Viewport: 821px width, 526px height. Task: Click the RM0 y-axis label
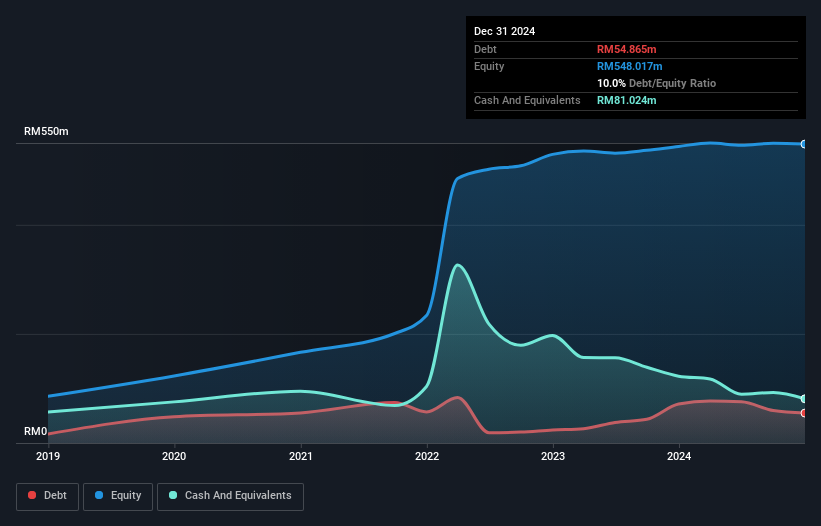(x=36, y=432)
